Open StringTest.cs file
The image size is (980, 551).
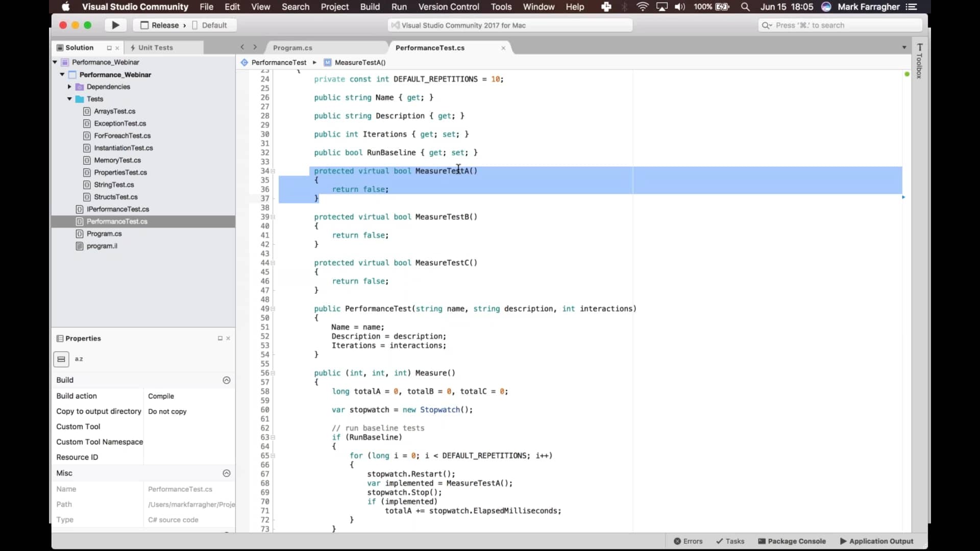click(114, 185)
